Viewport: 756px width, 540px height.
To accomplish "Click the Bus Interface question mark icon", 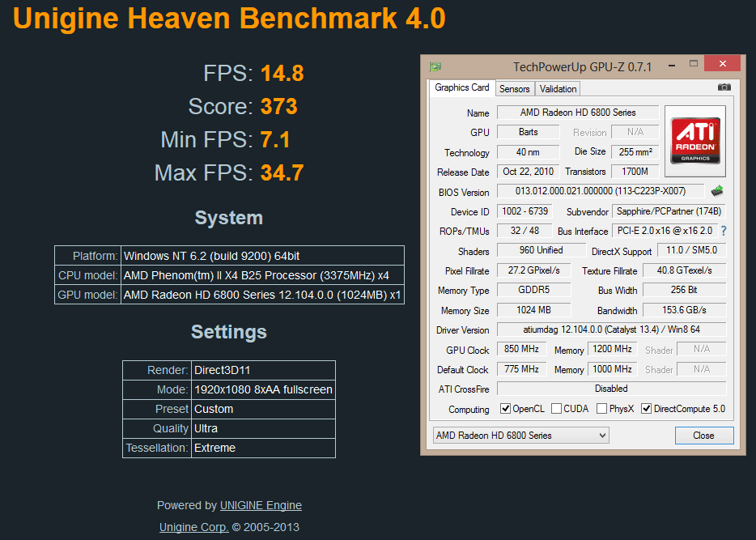I will (x=724, y=231).
